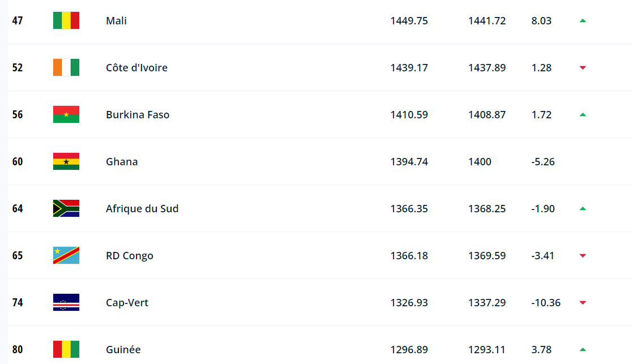
Task: Click the Côte d'Ivoire flag icon
Action: (x=66, y=68)
